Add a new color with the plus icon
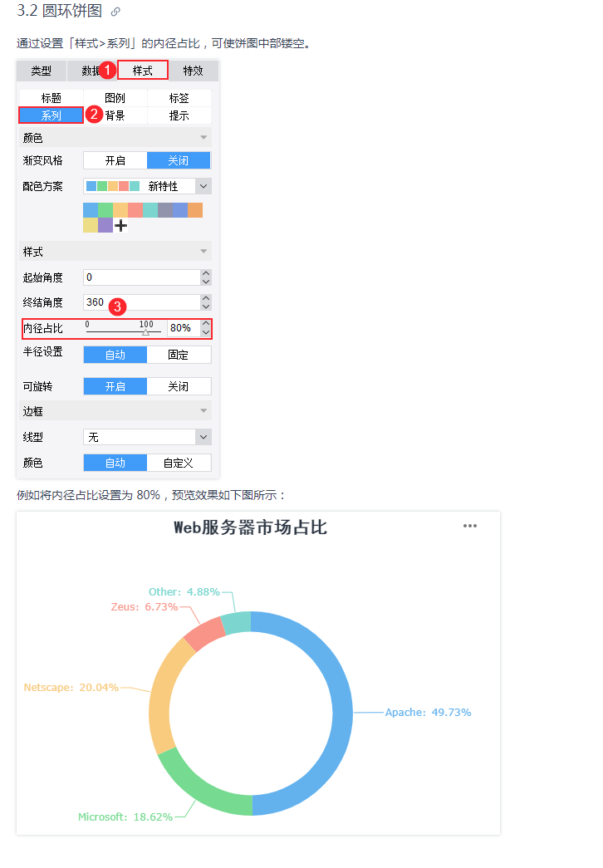 coord(120,225)
